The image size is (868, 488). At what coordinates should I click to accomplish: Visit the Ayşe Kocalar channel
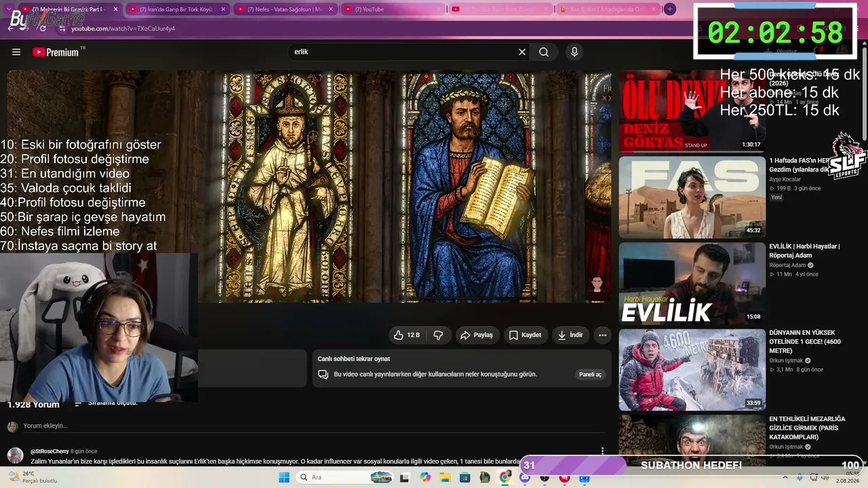785,180
